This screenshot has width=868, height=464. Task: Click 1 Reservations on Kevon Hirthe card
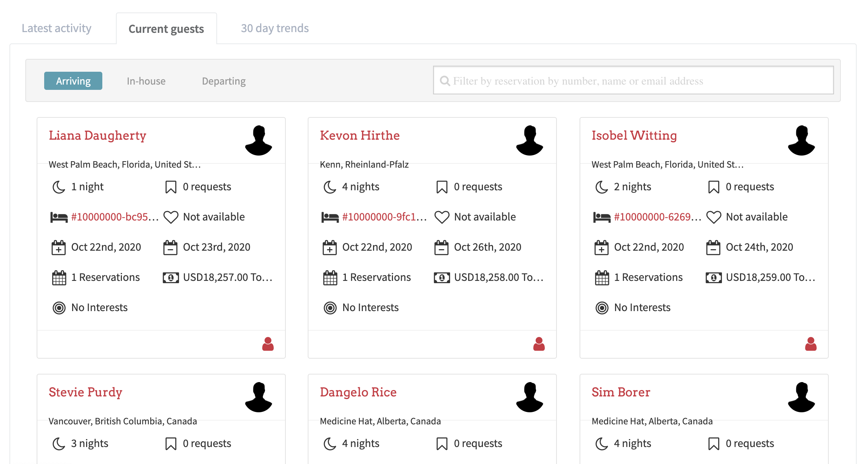click(x=376, y=277)
